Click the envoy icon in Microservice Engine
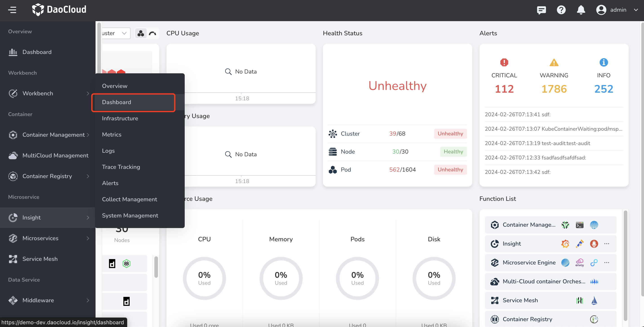The height and width of the screenshot is (327, 644). coord(579,262)
